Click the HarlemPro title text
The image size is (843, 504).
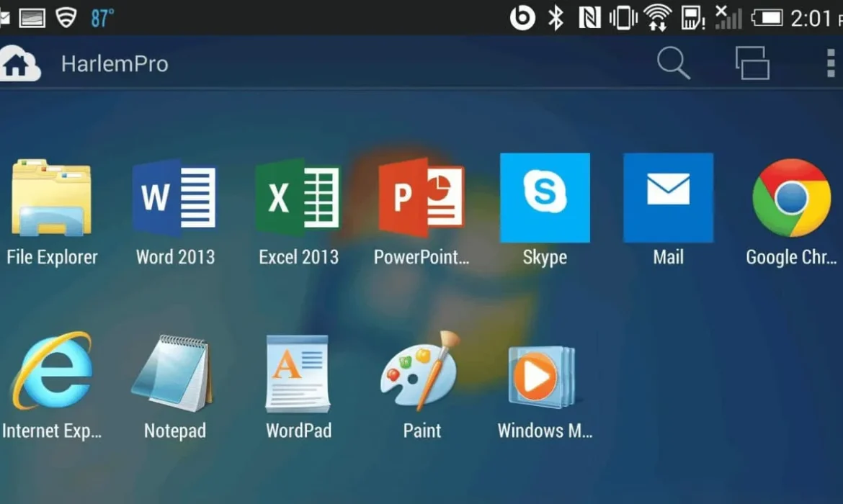coord(115,64)
